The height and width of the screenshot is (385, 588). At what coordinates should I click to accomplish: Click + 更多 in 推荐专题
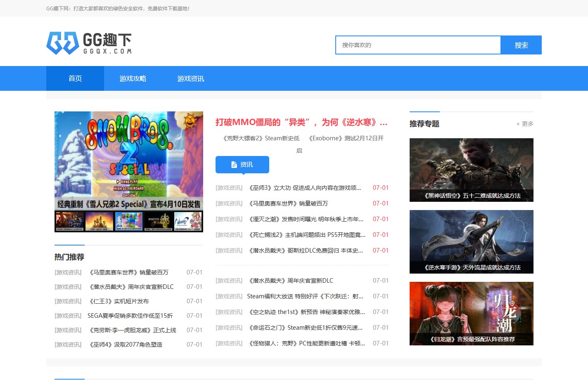pos(525,124)
